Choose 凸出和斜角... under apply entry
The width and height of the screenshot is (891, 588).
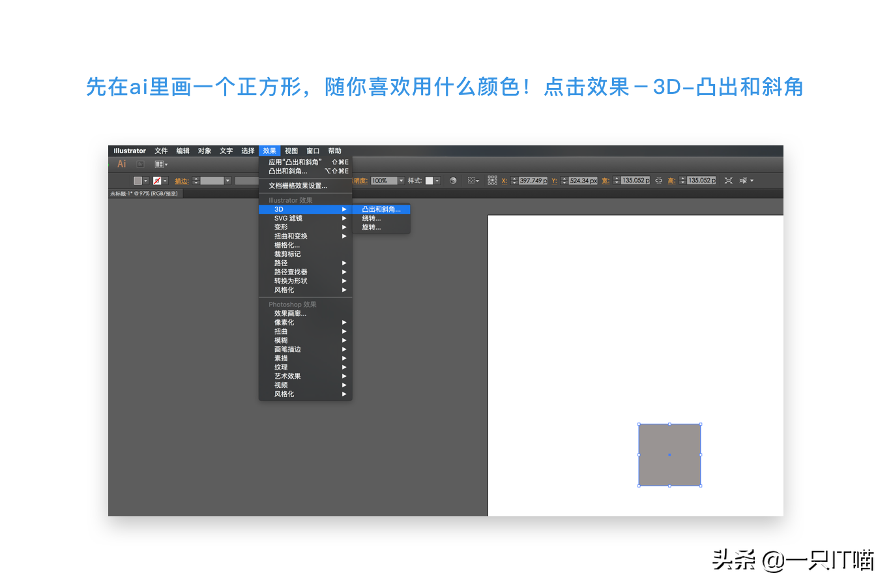pos(306,171)
